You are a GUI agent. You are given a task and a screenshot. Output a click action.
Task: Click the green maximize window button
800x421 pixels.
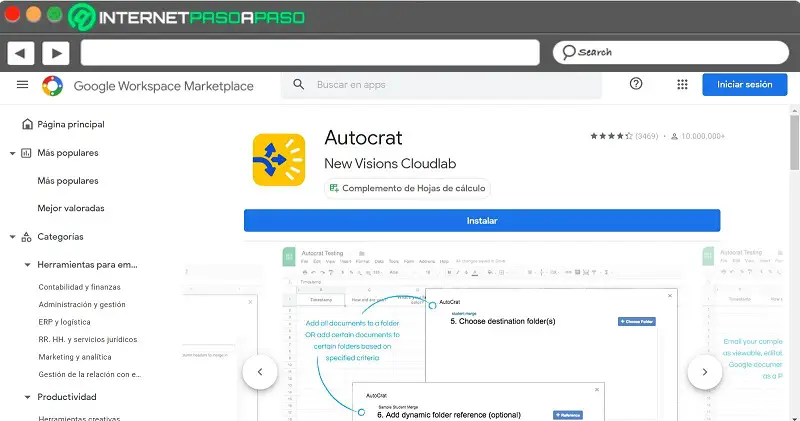55,14
